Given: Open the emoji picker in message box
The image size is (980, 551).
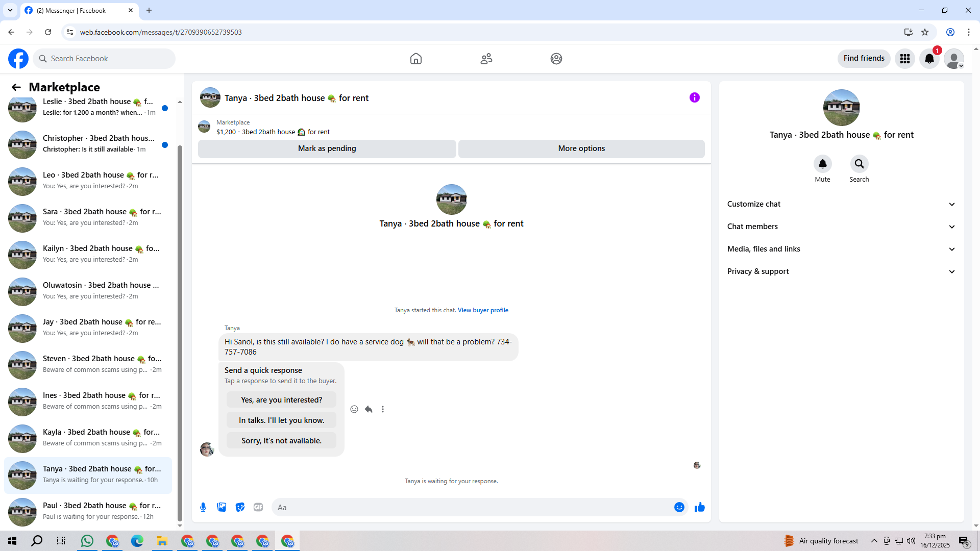Looking at the screenshot, I should 679,507.
